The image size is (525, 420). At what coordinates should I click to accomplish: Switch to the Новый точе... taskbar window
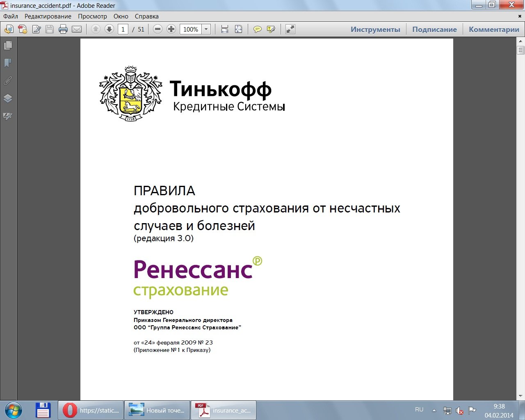157,410
